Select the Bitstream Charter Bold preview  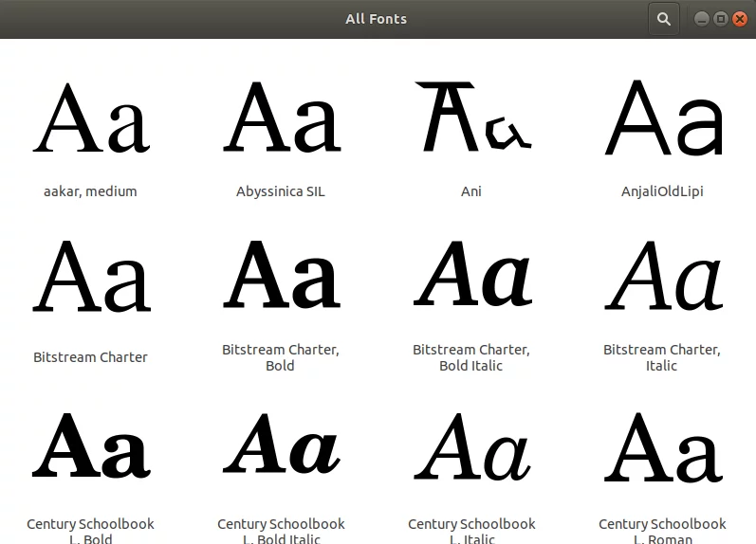[281, 278]
